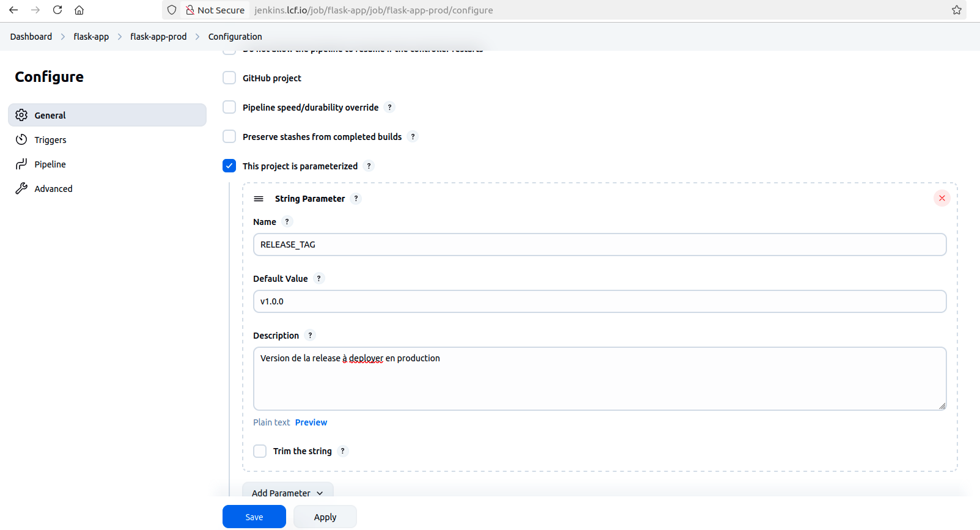980x530 pixels.
Task: Click the String Parameter drag handle icon
Action: tap(259, 199)
